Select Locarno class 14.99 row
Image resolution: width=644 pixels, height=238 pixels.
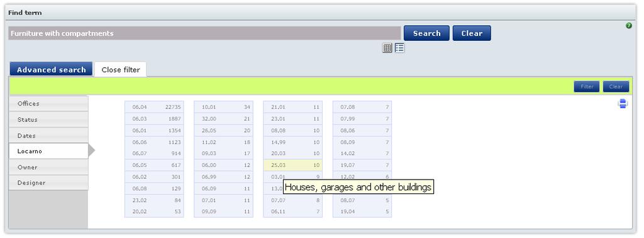(293, 142)
